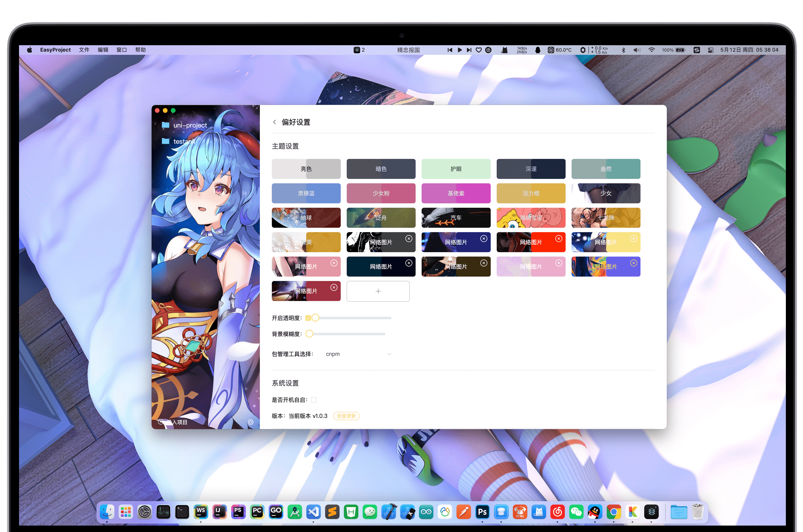The height and width of the screenshot is (532, 803).
Task: Open GoLand in the dock
Action: pos(276,512)
